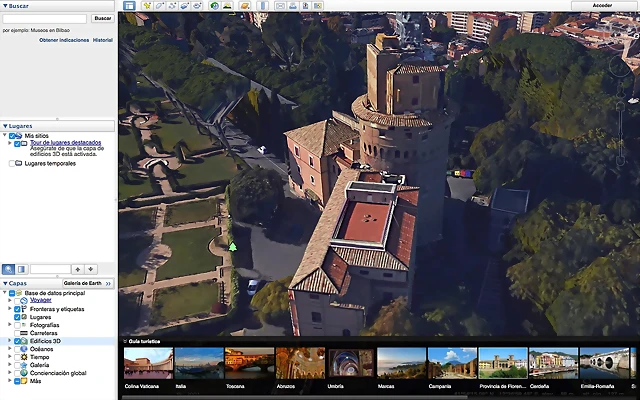Click the Buscar search button
The image size is (640, 400).
coord(102,18)
